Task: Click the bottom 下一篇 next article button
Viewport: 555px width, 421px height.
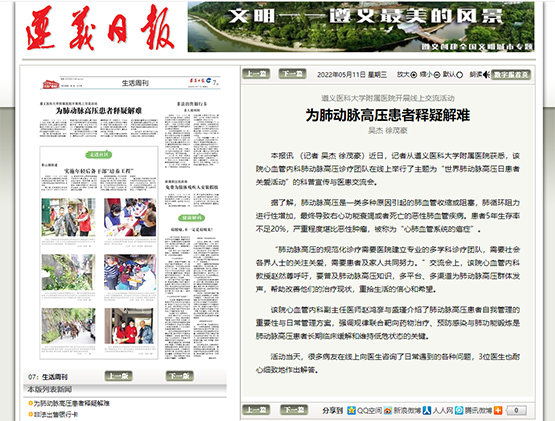Action: [x=294, y=410]
